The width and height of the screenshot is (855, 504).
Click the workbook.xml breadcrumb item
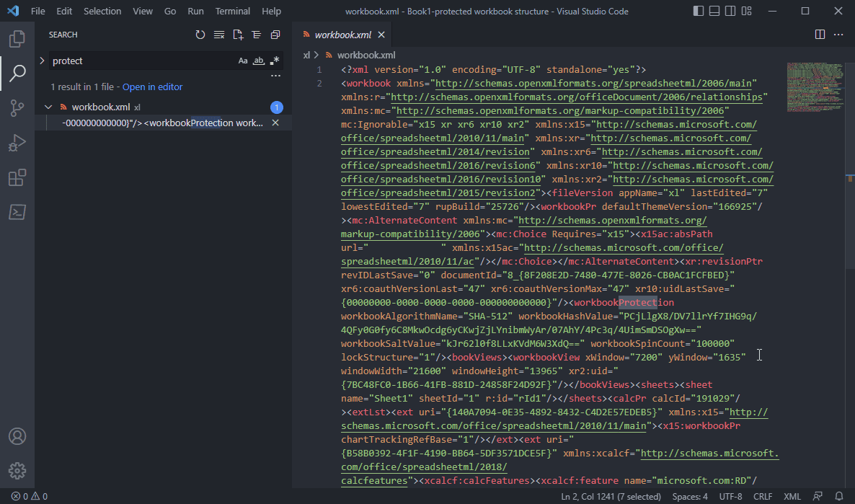click(366, 55)
